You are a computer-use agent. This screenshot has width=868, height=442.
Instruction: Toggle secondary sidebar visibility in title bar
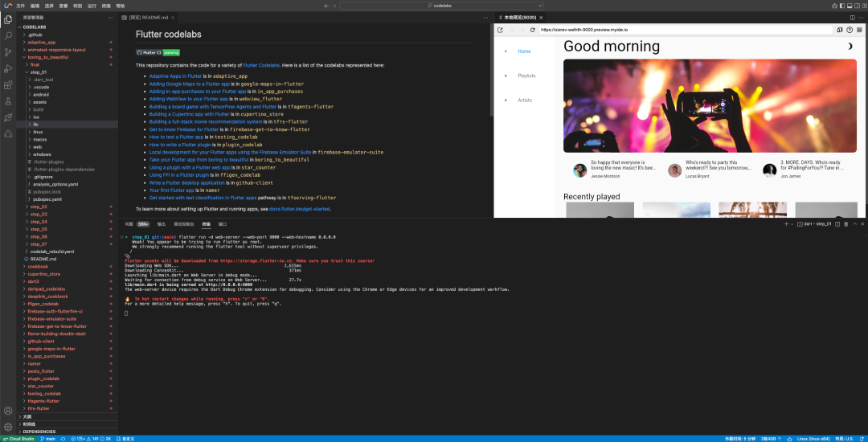pyautogui.click(x=857, y=6)
